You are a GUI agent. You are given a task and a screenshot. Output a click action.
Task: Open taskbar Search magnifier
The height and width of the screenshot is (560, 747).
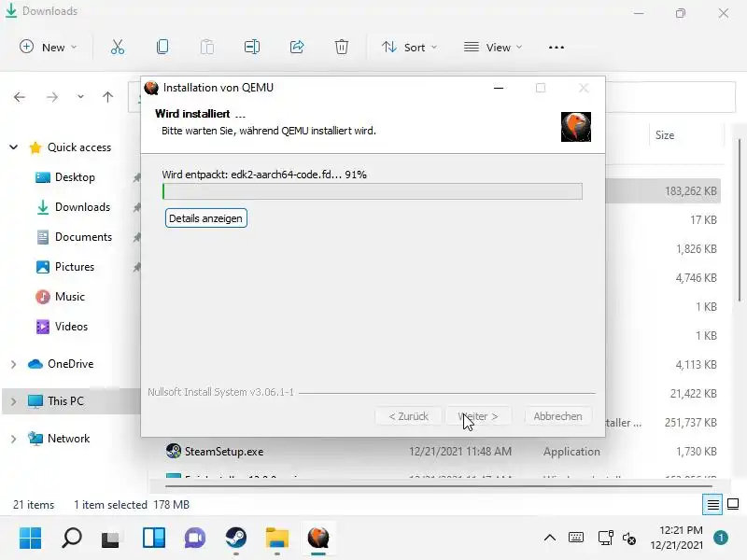tap(72, 539)
